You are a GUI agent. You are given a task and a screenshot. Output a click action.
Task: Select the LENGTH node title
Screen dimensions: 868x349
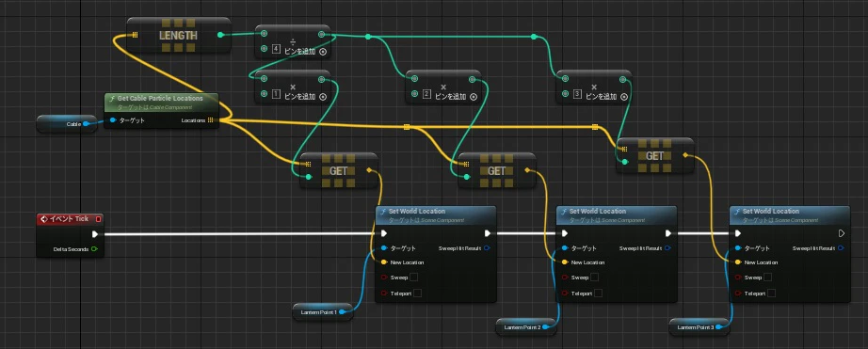(178, 36)
